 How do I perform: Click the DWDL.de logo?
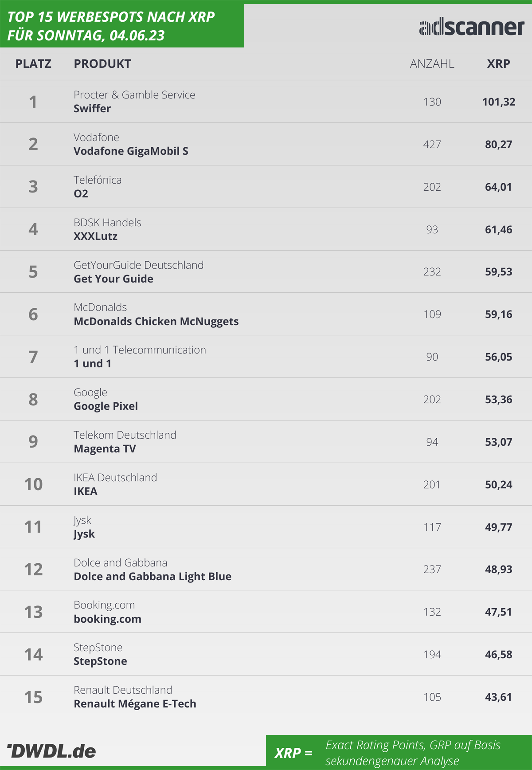[51, 751]
